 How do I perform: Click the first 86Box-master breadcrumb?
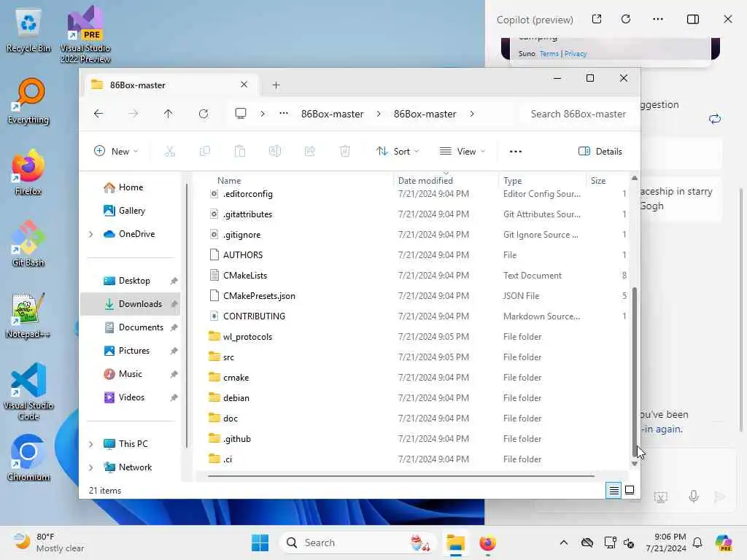coord(332,114)
